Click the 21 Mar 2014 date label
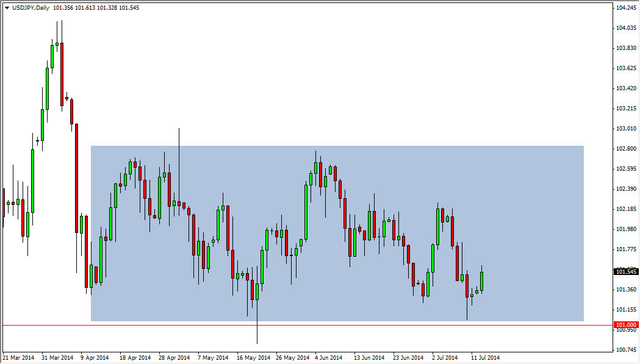Screen dimensions: 640x364 pos(19,357)
